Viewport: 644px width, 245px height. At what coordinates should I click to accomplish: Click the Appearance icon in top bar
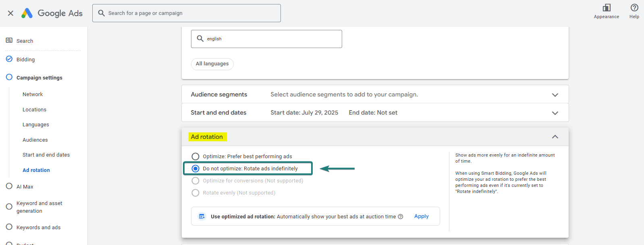click(x=606, y=8)
